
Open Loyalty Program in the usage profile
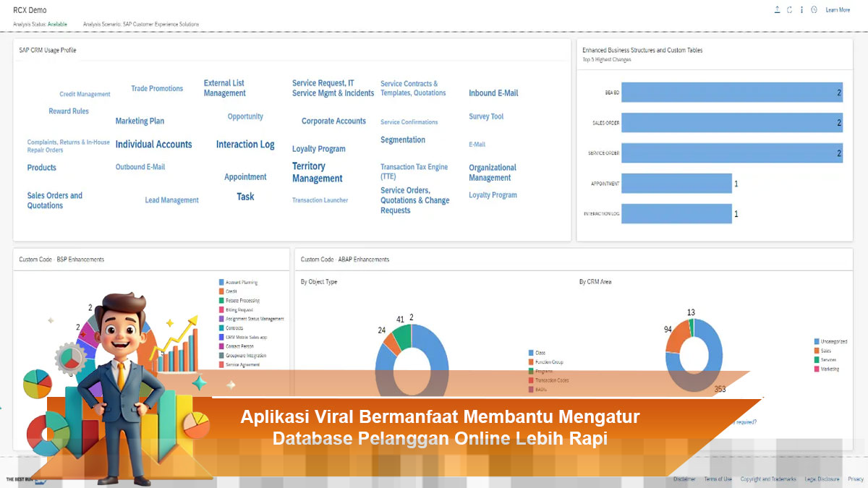pyautogui.click(x=319, y=148)
